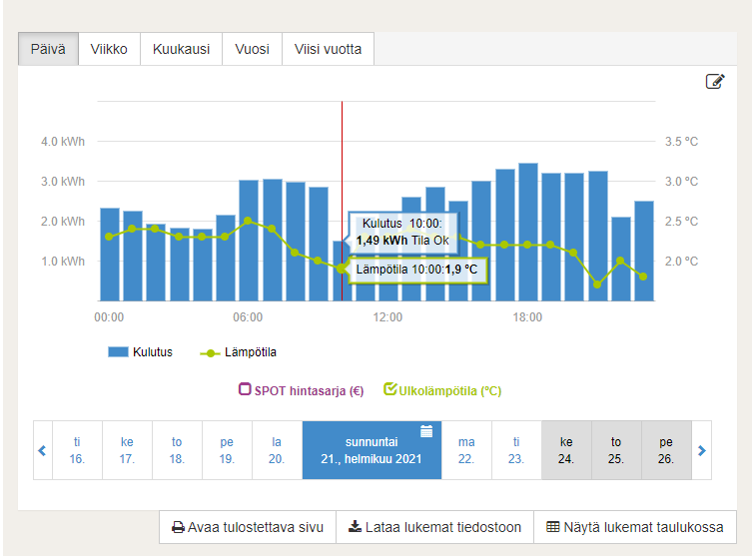Open the Vuosi tab
Viewport: 755px width, 560px height.
coord(252,49)
